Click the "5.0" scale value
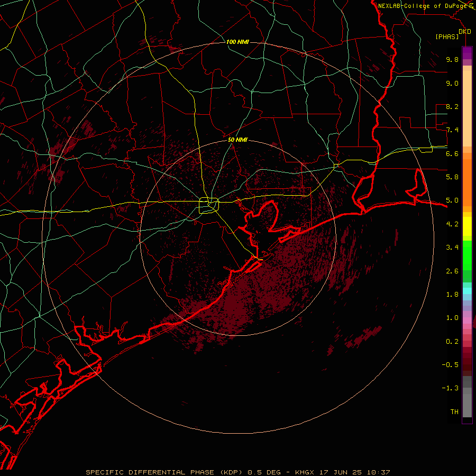The height and width of the screenshot is (476, 476). [452, 200]
